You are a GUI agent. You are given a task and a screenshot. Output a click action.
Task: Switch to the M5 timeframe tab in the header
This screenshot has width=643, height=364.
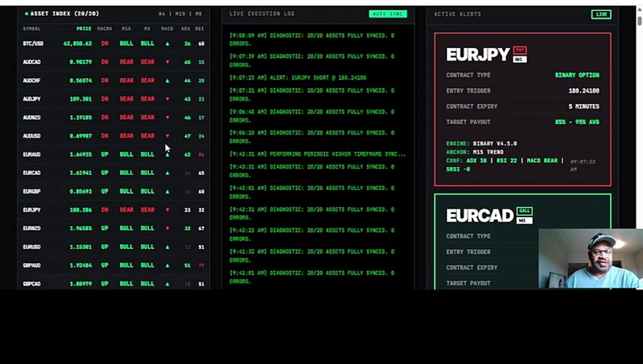(x=199, y=14)
